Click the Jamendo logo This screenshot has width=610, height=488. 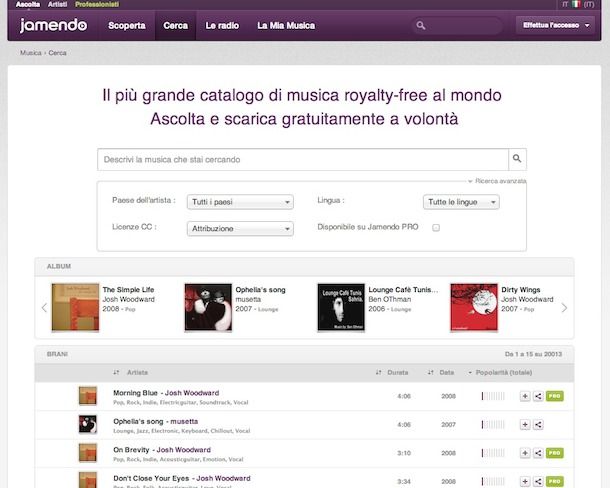click(53, 25)
